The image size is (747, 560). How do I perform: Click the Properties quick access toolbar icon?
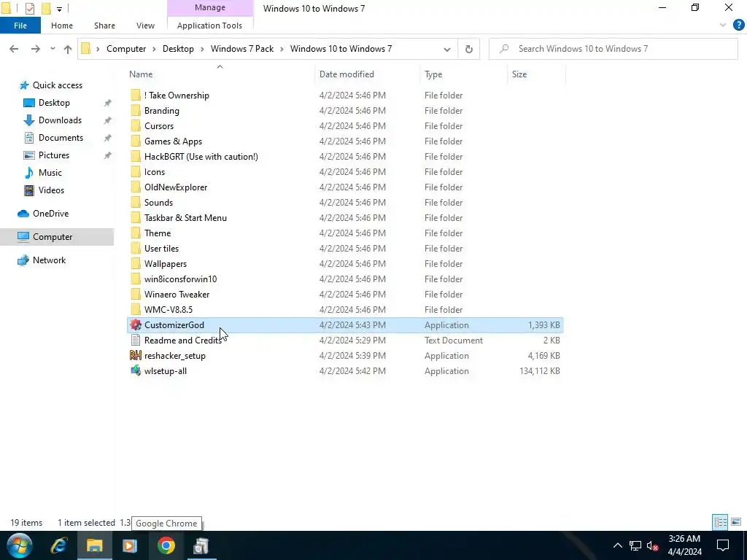pos(29,9)
